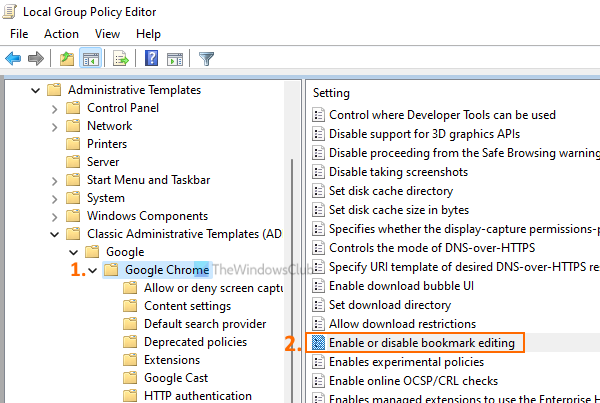
Task: Click policy icon beside Enable download bubble UI
Action: click(318, 286)
